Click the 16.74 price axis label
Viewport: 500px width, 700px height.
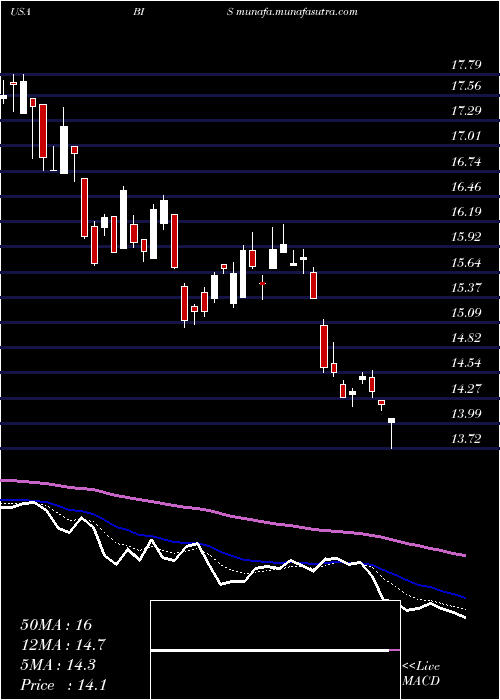click(x=466, y=162)
